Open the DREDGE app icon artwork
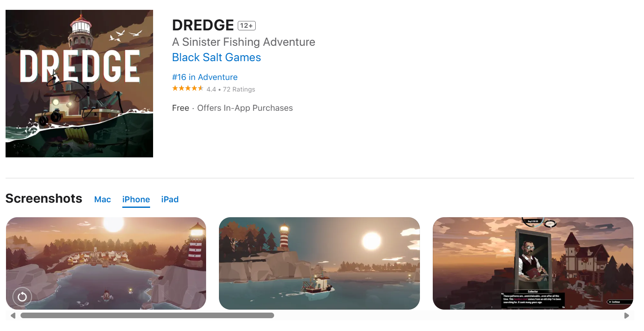The image size is (644, 331). (79, 83)
